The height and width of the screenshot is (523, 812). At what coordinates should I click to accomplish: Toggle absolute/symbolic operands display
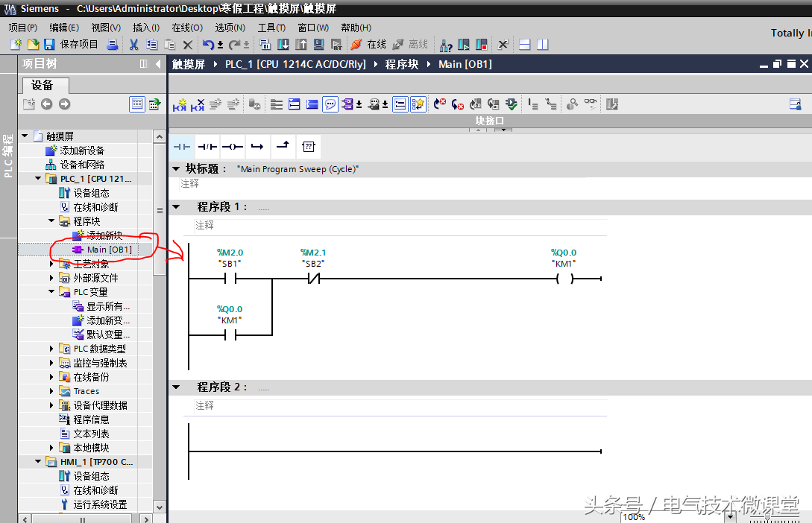[x=347, y=104]
